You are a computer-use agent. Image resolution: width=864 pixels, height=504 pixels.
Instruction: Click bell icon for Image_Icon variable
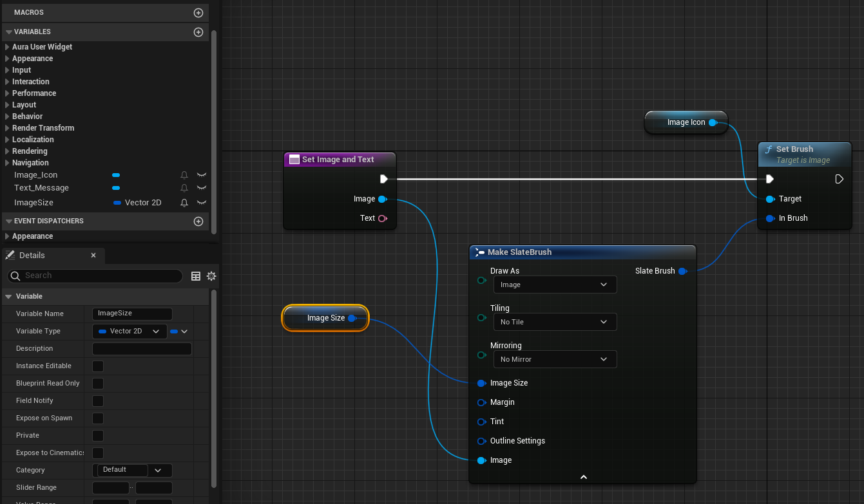click(184, 175)
